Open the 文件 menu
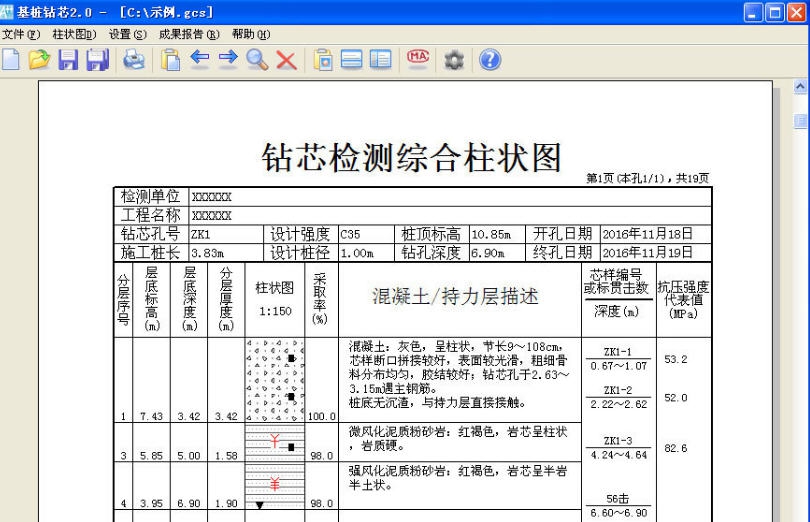This screenshot has height=522, width=810. [22, 33]
